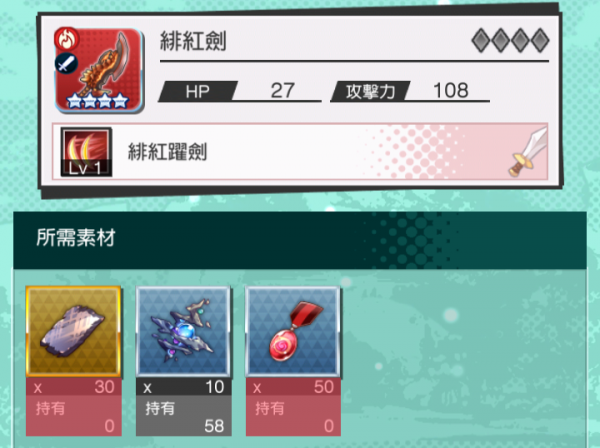Click the fire element badge icon
600x448 pixels.
point(66,39)
